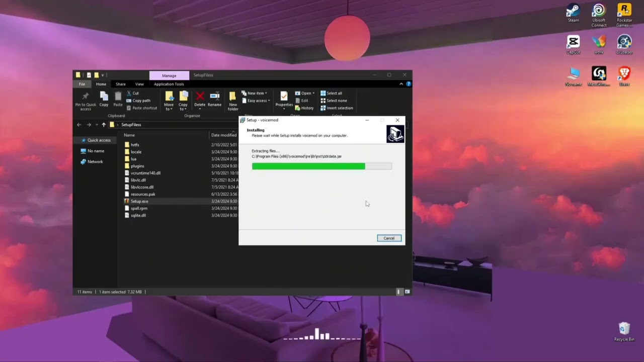
Task: Switch to the Home ribbon tab
Action: (x=101, y=84)
